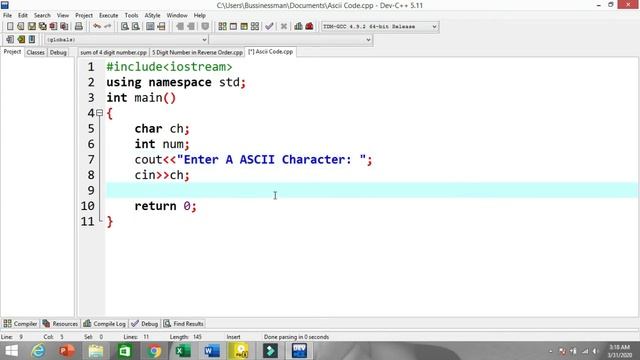Screen dimensions: 640x360
Task: Open the Project menu
Action: click(84, 16)
